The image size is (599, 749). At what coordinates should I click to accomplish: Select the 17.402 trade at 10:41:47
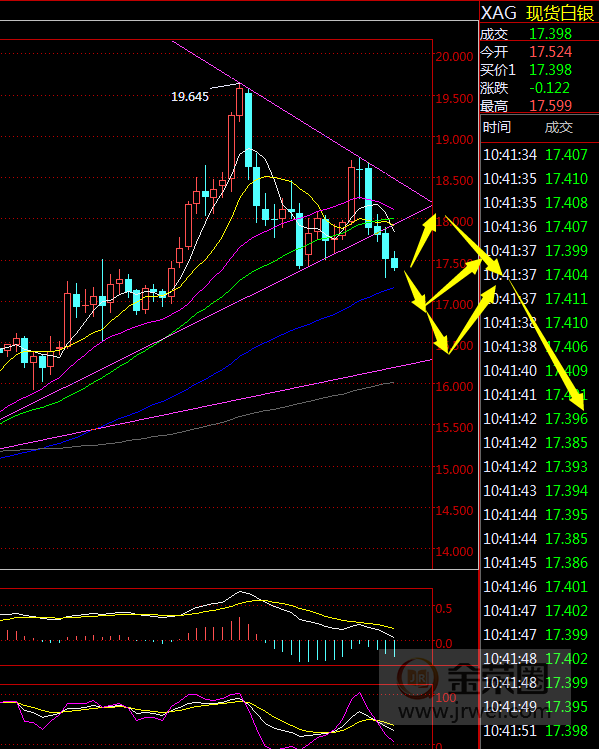[567, 610]
